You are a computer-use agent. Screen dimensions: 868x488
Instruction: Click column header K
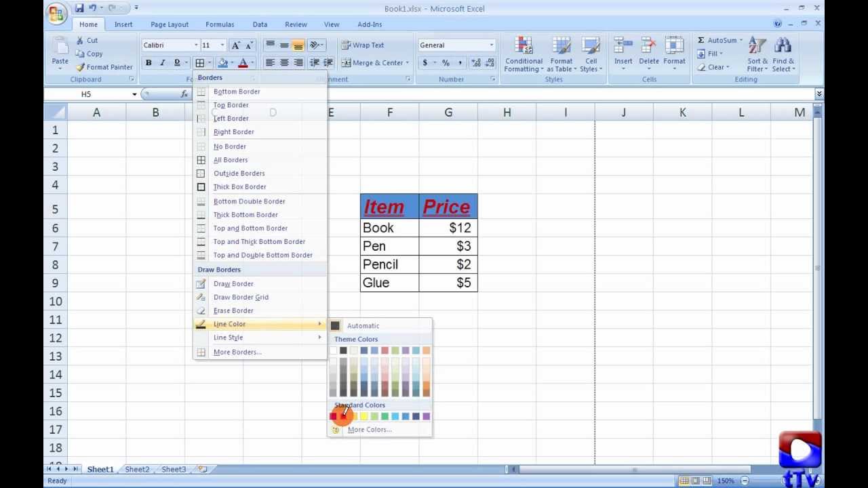coord(682,113)
